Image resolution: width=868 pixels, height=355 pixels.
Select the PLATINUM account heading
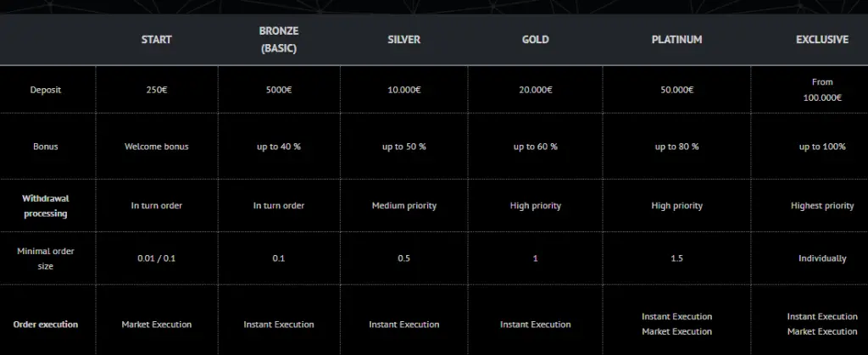676,40
